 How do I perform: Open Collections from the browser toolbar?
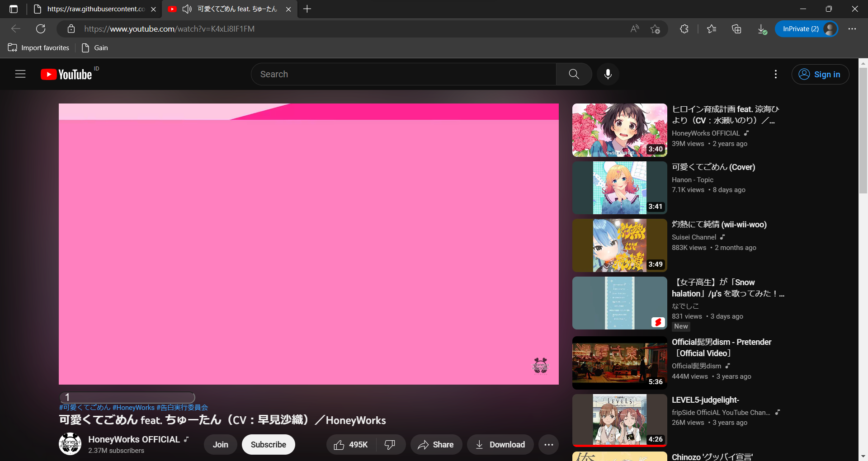click(x=736, y=28)
